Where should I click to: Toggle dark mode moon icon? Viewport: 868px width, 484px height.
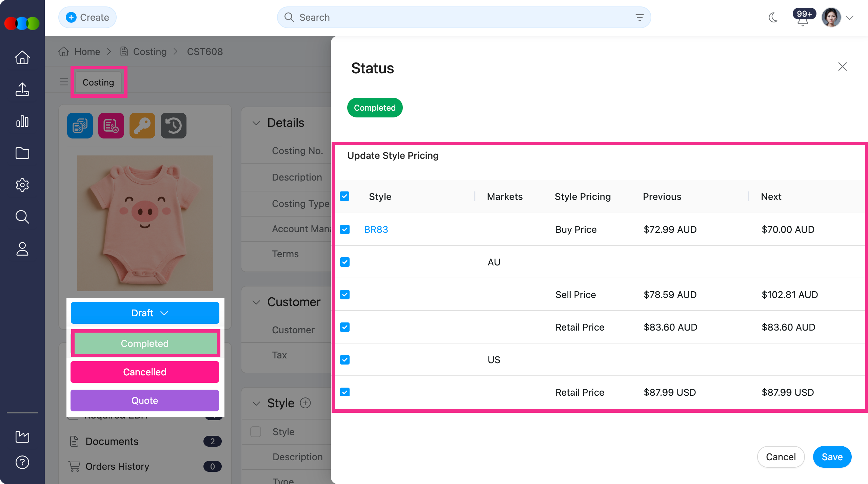(773, 17)
